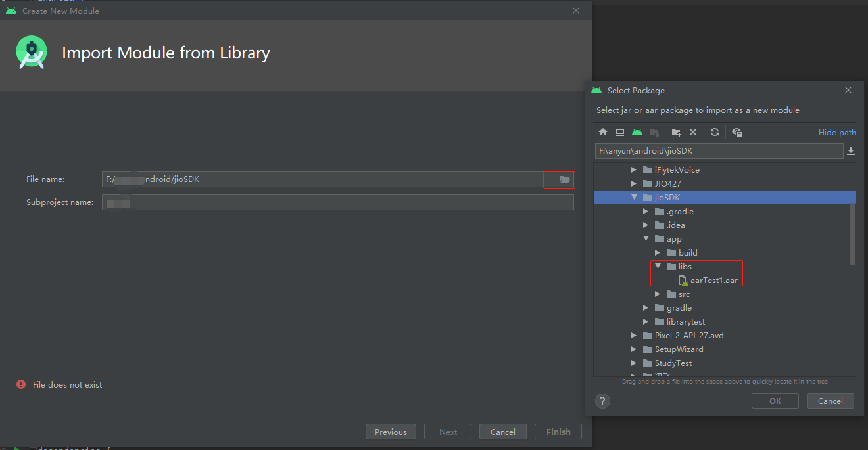Viewport: 868px width, 450px height.
Task: Expand the Pixel_2_API_27.avd folder
Action: [x=634, y=335]
